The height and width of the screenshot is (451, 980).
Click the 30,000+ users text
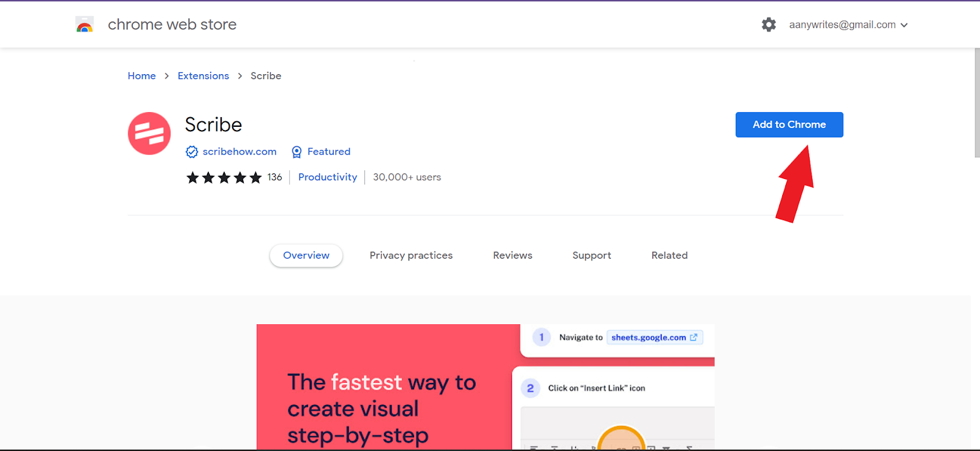(x=407, y=177)
